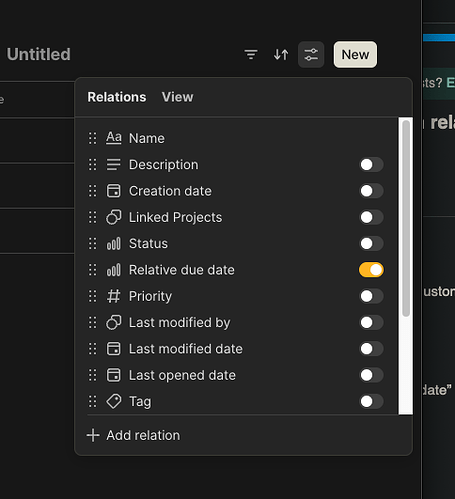Click the Creation date calendar icon
This screenshot has width=455, height=499.
click(x=114, y=191)
